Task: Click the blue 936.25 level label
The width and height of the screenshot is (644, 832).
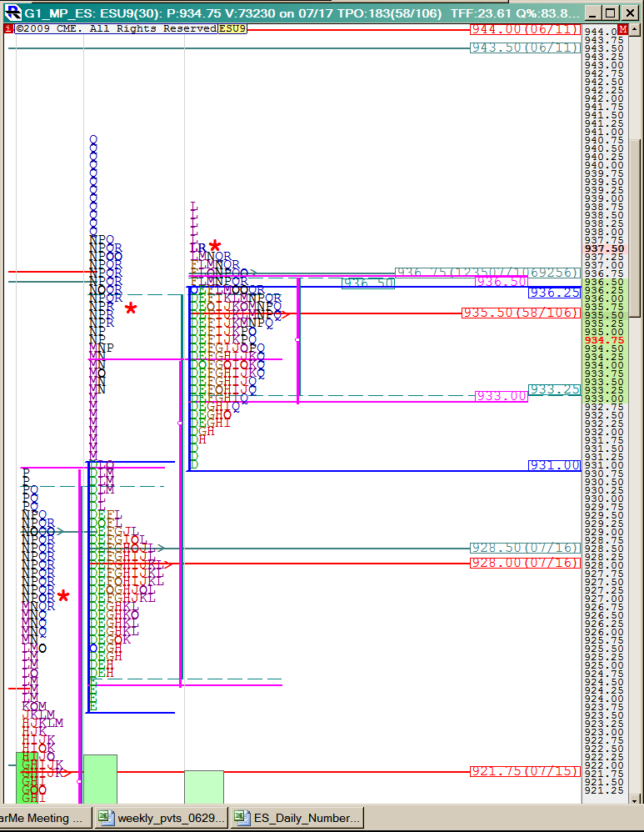Action: 554,293
